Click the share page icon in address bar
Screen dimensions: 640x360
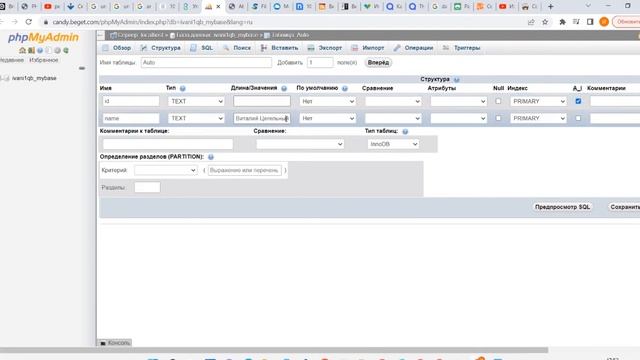click(x=531, y=22)
